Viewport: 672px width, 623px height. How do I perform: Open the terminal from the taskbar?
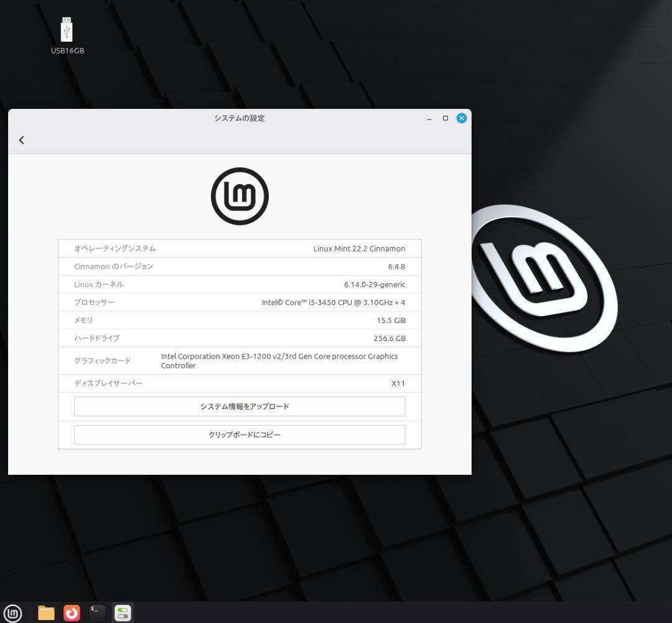[97, 612]
